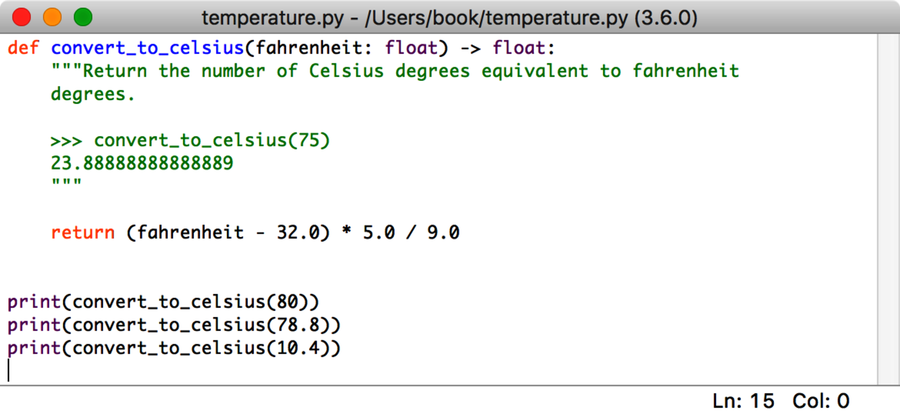Maximize the window using the green button
Viewport: 900px width, 414px height.
(x=83, y=17)
